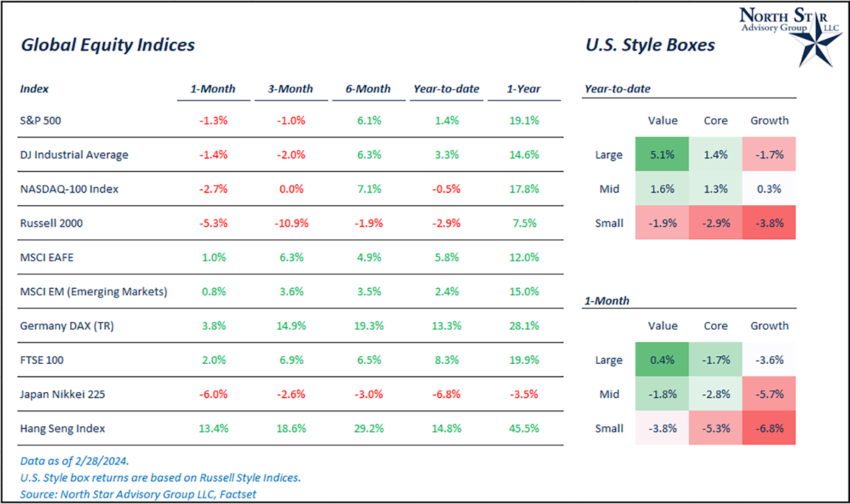This screenshot has height=504, width=850.
Task: Click the 1-Year column header
Action: 523,89
